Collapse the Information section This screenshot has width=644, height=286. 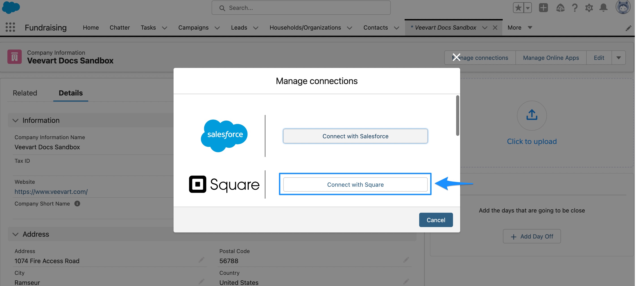click(15, 120)
